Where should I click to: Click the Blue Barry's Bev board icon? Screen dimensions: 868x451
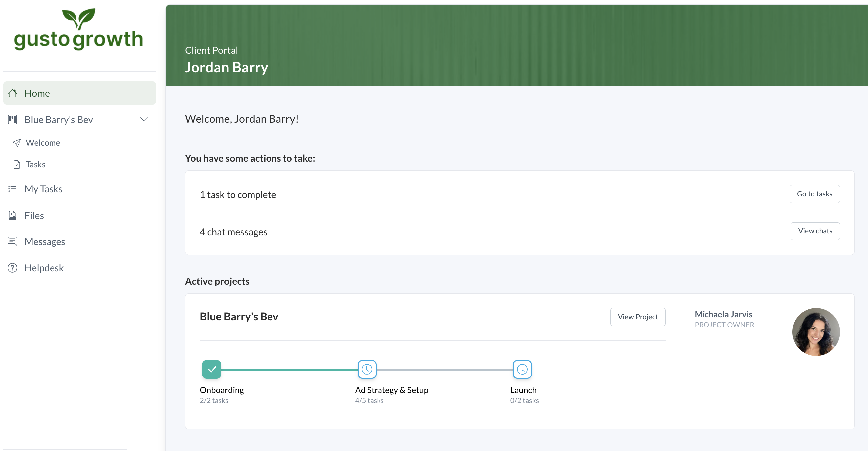coord(13,119)
